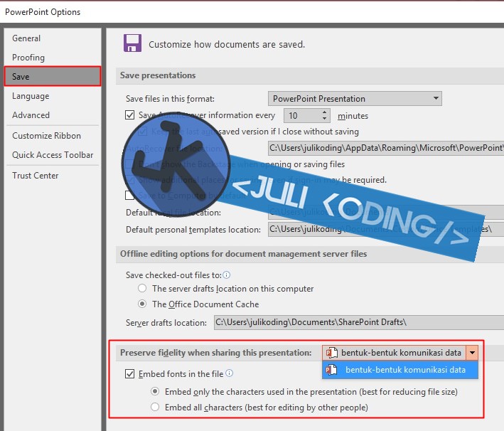The height and width of the screenshot is (431, 504).
Task: Click info icon next to Embed fonts
Action: 229,373
